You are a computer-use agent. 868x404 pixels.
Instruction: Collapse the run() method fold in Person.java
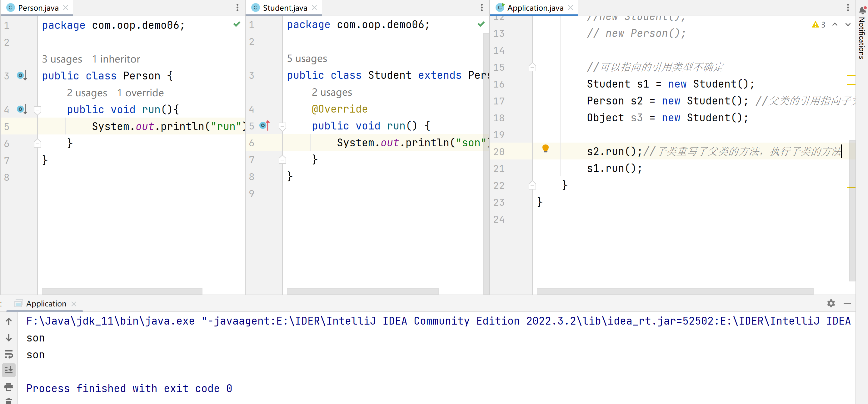pos(38,110)
